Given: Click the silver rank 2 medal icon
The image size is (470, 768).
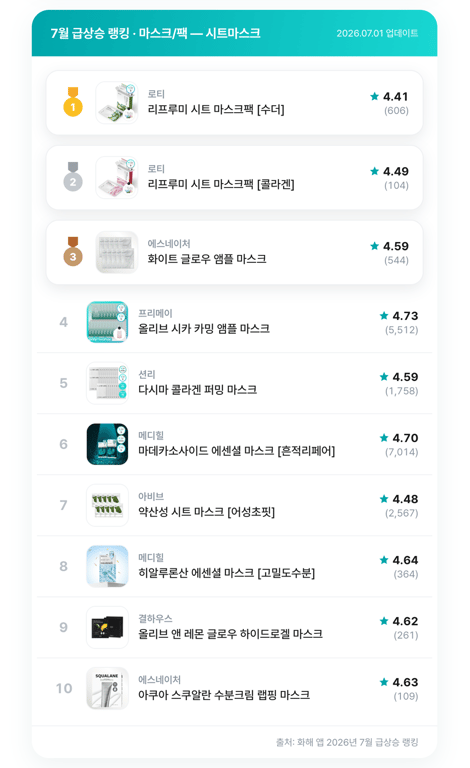Looking at the screenshot, I should (x=73, y=177).
